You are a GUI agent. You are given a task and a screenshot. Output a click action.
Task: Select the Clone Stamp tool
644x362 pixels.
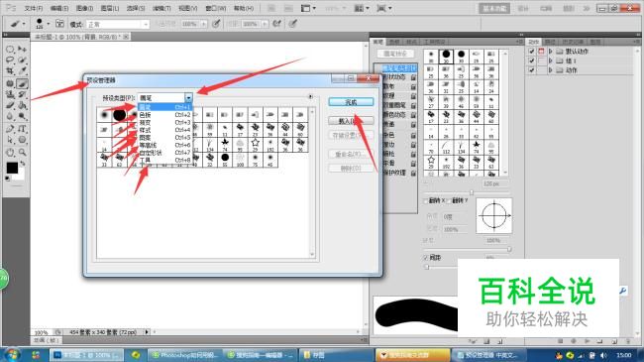[10, 94]
